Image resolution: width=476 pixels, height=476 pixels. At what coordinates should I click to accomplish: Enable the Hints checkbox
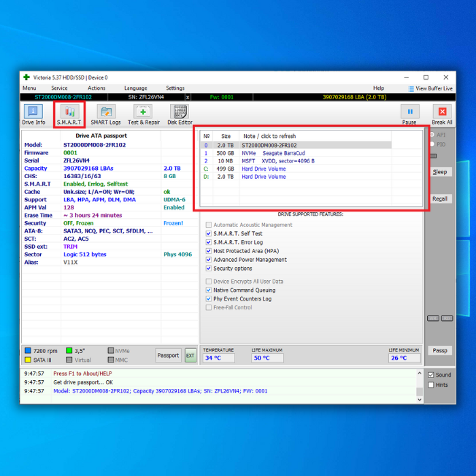[430, 385]
